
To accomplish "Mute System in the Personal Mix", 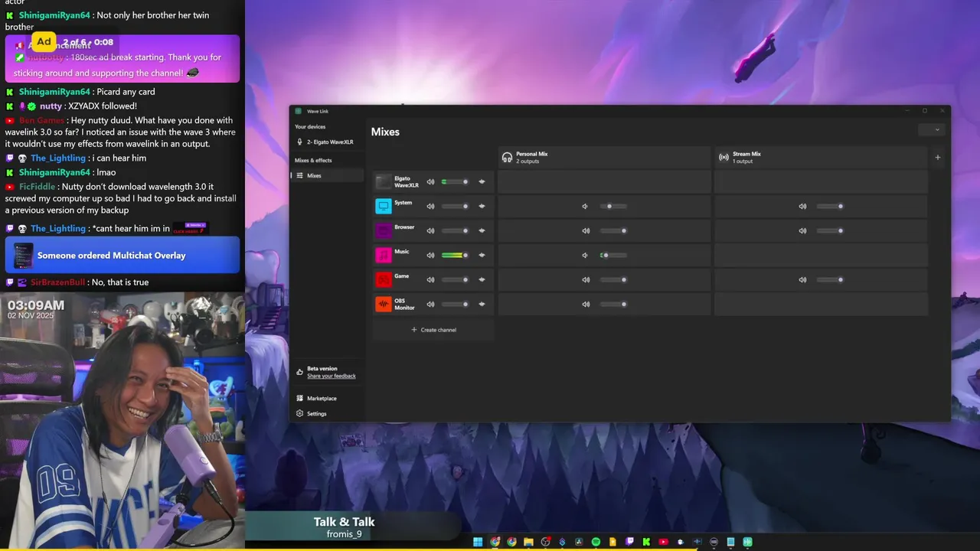I will pyautogui.click(x=585, y=206).
